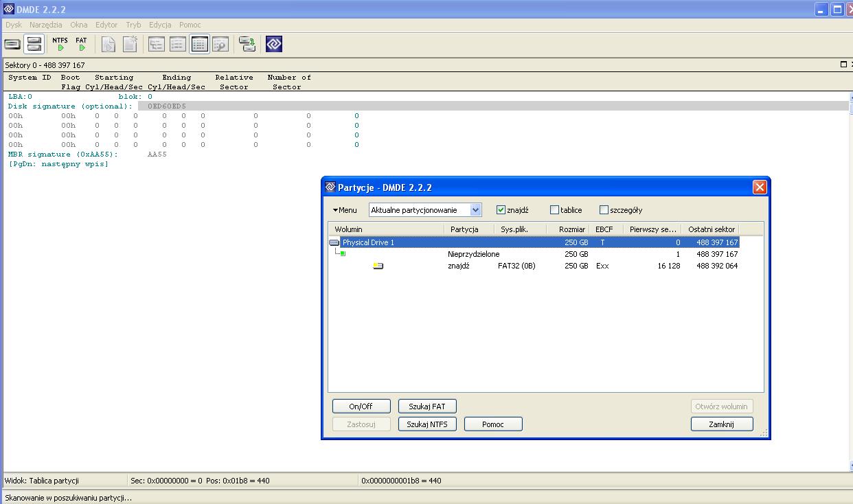The height and width of the screenshot is (504, 853).
Task: Sort by the Wolumin column header
Action: coord(386,229)
